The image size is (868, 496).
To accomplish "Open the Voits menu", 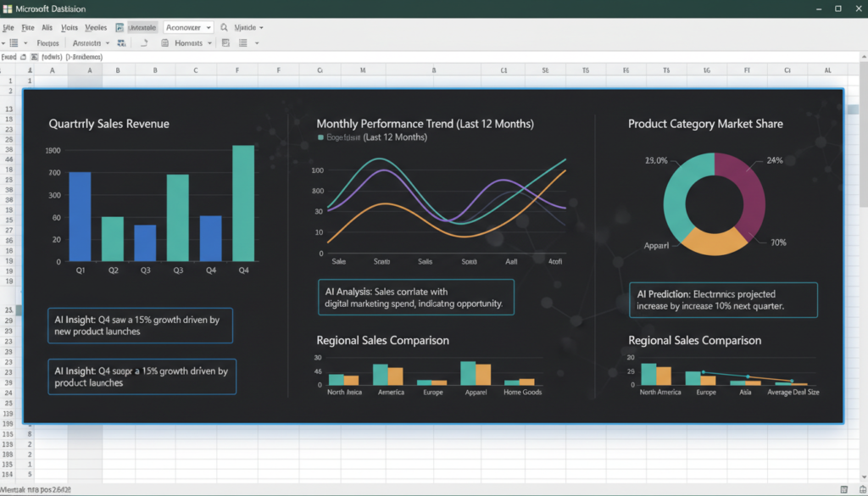I will click(x=68, y=27).
